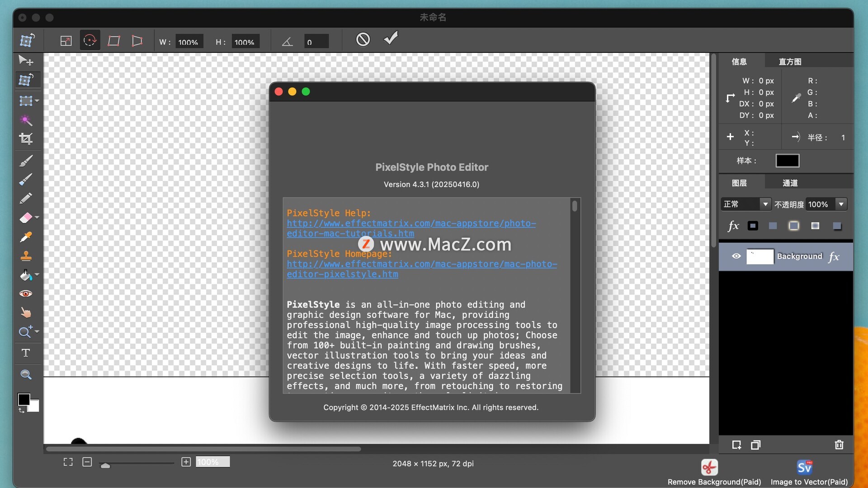Select the Text tool
Viewport: 868px width, 488px height.
pos(26,353)
